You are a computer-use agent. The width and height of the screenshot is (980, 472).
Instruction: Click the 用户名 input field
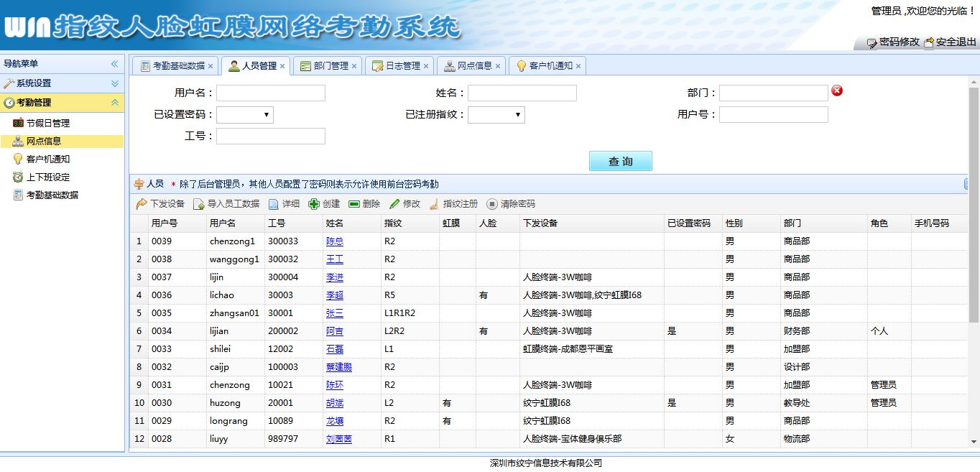point(271,93)
